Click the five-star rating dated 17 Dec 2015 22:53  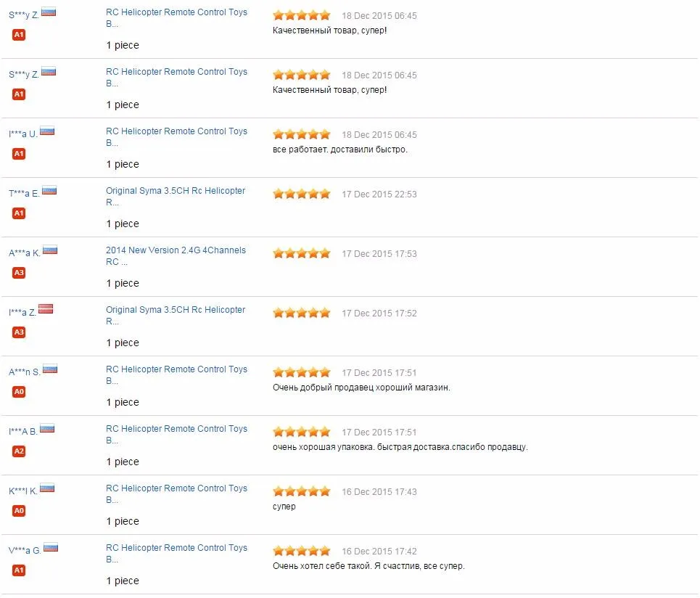tap(302, 194)
